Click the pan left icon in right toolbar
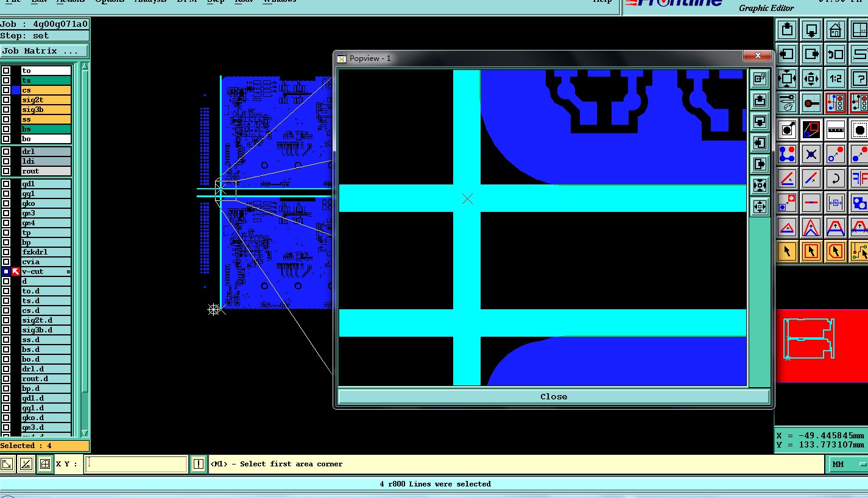This screenshot has width=868, height=498. [787, 54]
